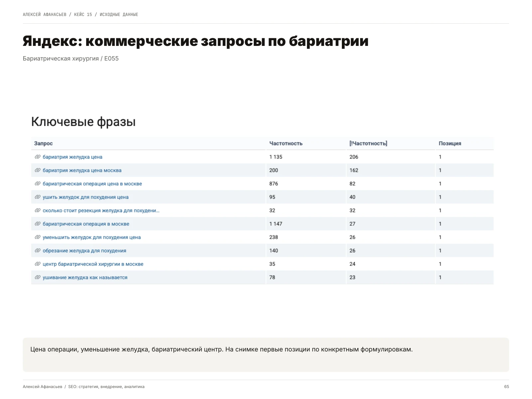532x399 pixels.
Task: Click slide title 'Яндекс: коммерческие запросы по бариатрии'
Action: pyautogui.click(x=196, y=41)
